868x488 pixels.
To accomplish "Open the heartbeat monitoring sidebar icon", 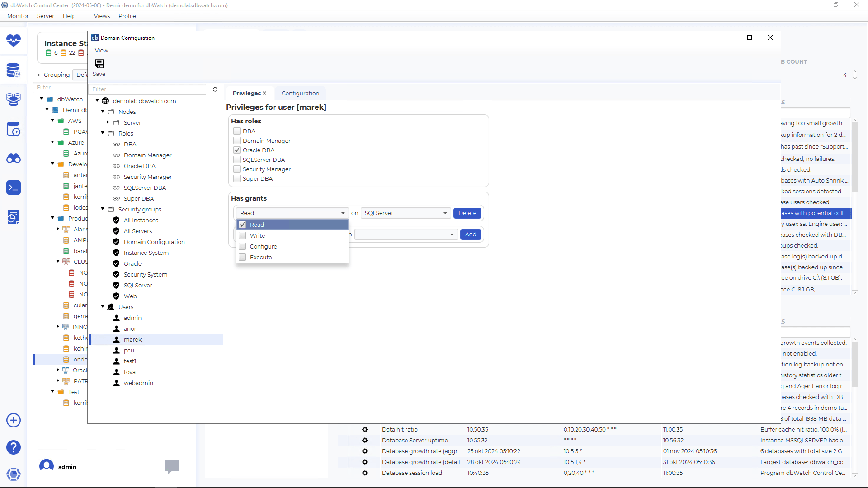I will click(x=14, y=41).
